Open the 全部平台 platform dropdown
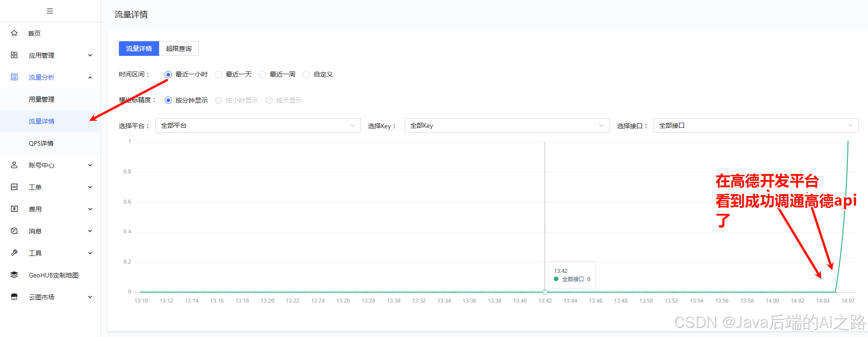Screen dimensions: 868x337 258,125
